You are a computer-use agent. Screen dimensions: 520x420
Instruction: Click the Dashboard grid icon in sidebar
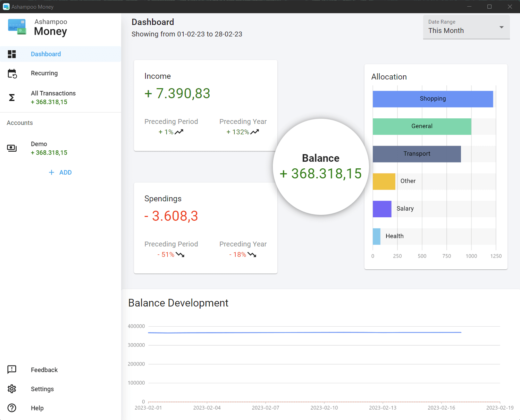click(x=12, y=54)
